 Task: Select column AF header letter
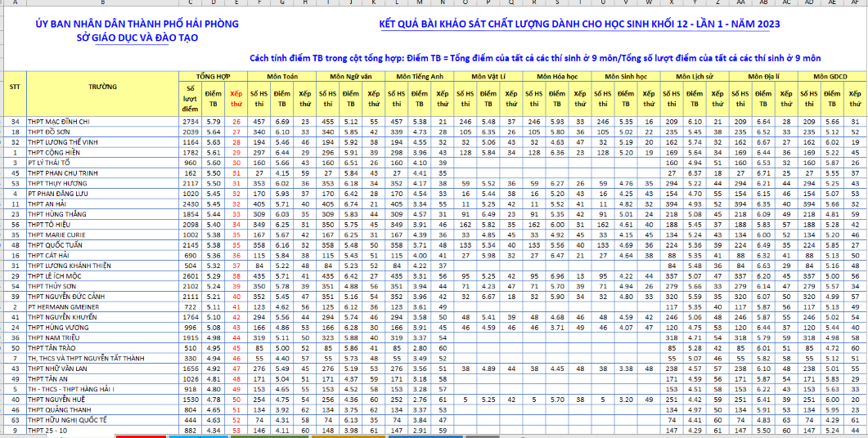tap(855, 3)
